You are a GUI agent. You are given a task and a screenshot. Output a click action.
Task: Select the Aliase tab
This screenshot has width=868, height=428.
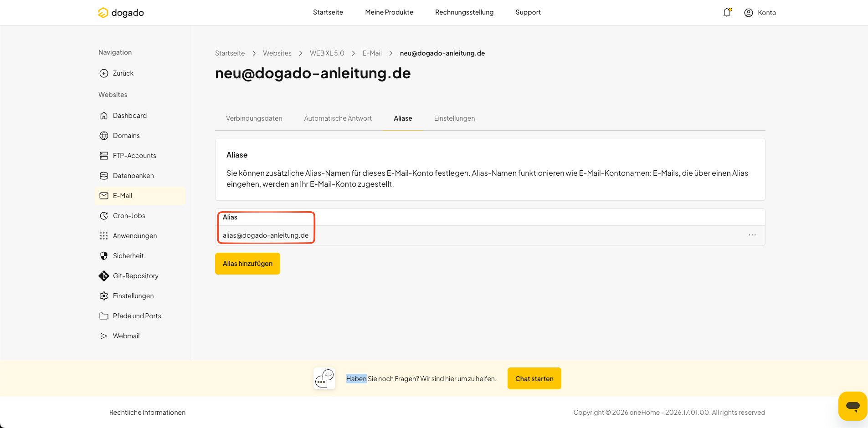[x=403, y=118]
